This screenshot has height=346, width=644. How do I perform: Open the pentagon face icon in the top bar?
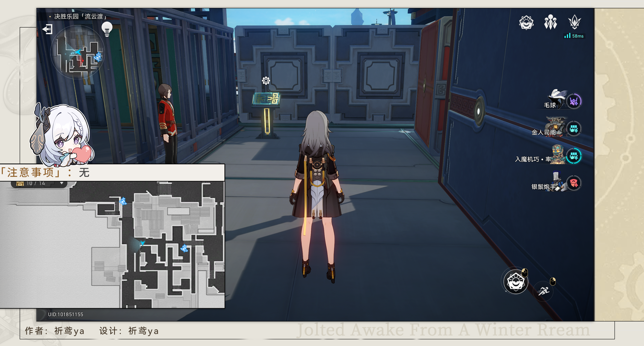(x=526, y=22)
